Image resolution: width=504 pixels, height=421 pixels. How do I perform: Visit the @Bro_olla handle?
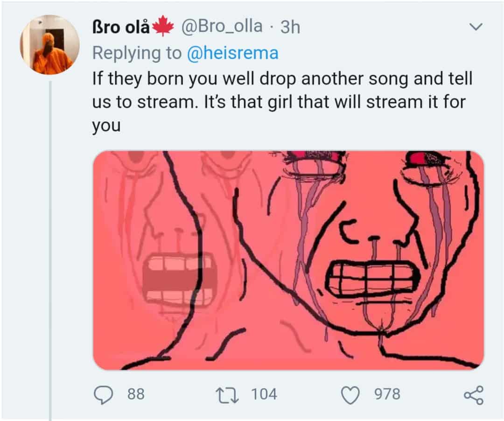222,26
